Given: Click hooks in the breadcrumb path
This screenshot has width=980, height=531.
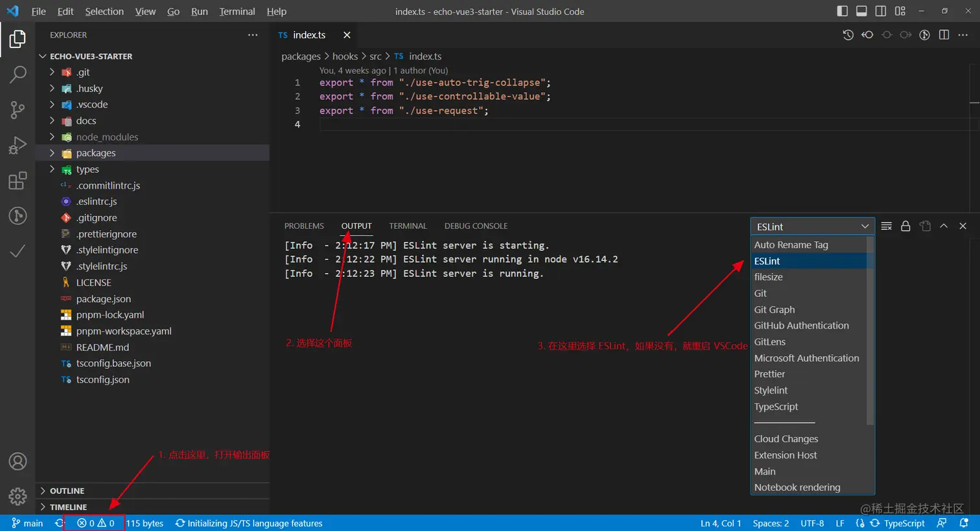Looking at the screenshot, I should pyautogui.click(x=345, y=56).
